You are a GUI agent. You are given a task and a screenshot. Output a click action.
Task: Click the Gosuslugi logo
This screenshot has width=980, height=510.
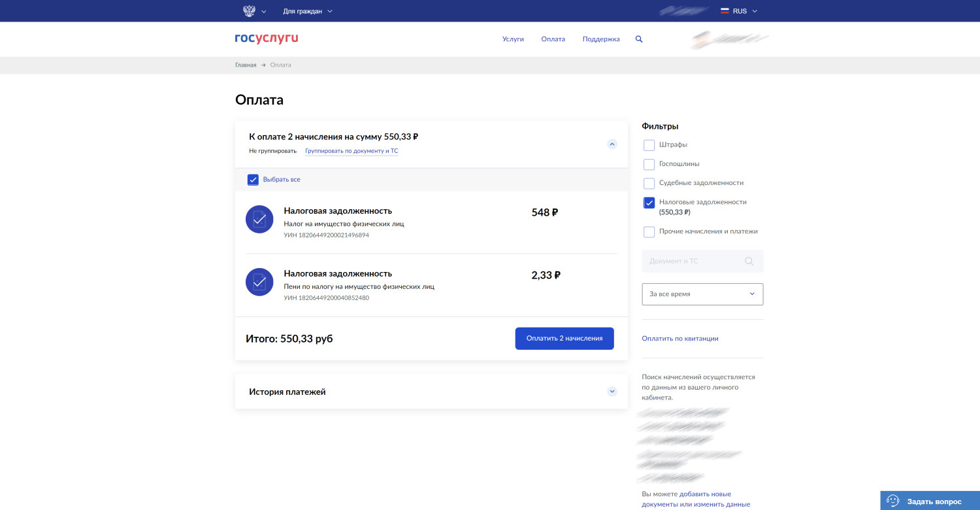[267, 39]
